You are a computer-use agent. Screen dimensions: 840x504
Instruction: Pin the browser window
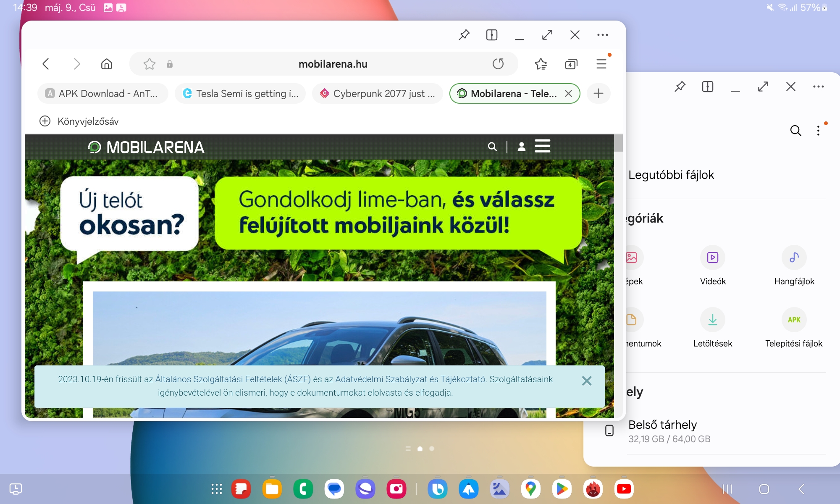(x=464, y=35)
